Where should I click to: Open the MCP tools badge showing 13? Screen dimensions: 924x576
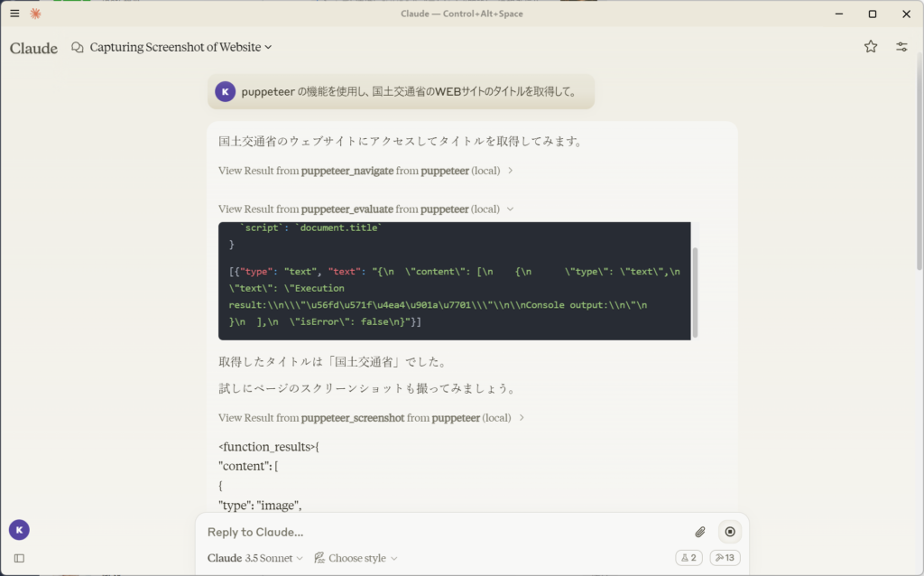(x=725, y=558)
